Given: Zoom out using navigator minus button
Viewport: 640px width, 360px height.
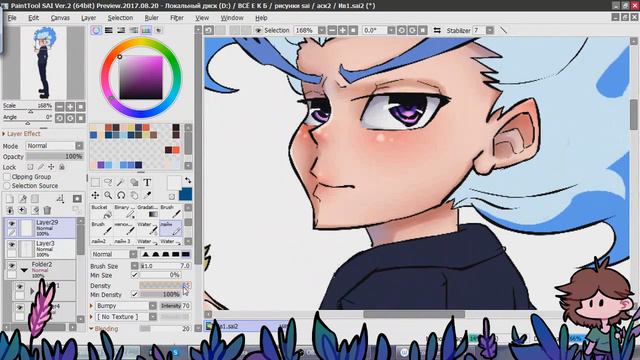Looking at the screenshot, I should click(x=60, y=107).
